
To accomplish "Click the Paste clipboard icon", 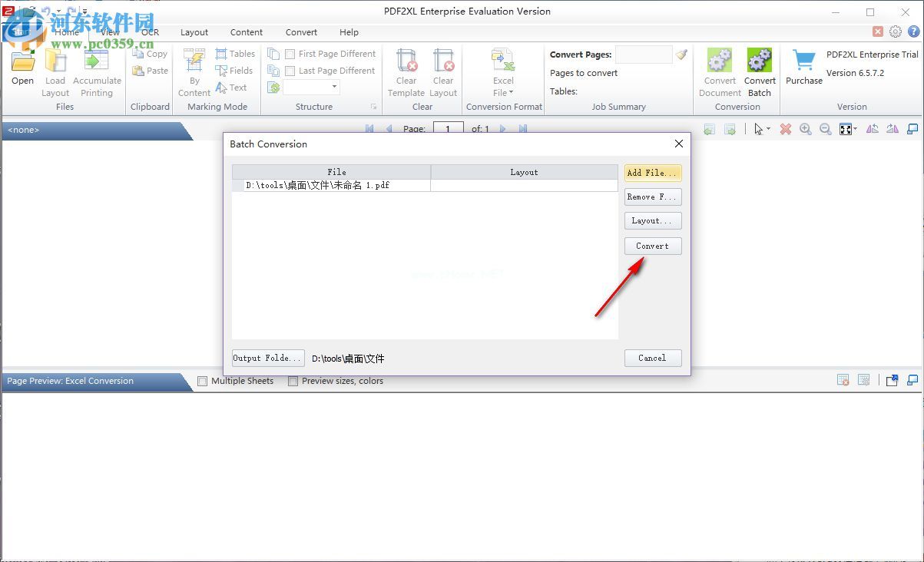I will pyautogui.click(x=138, y=71).
